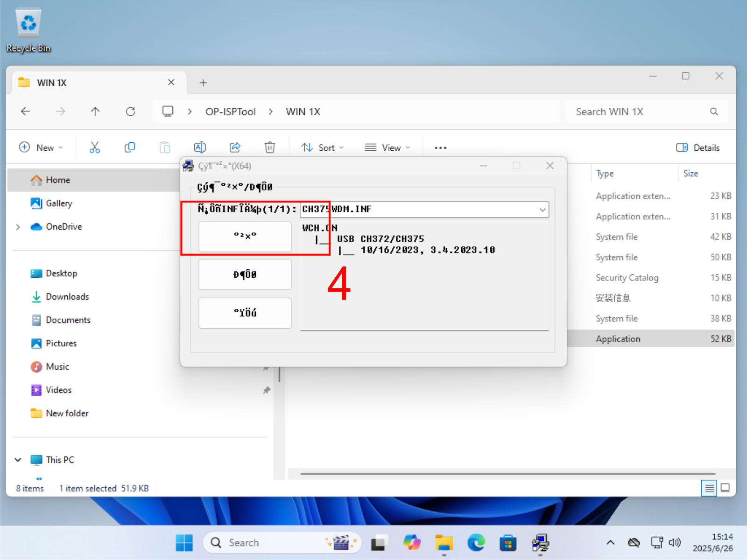This screenshot has width=747, height=560.
Task: Open the Sort dropdown menu
Action: coord(323,147)
